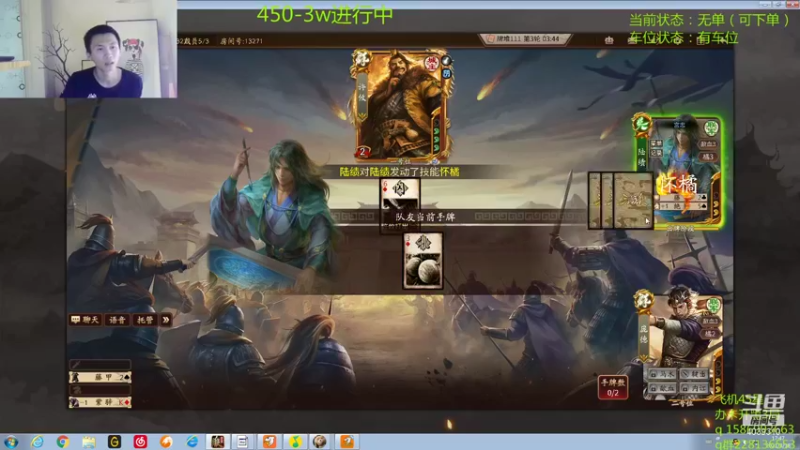Screen dimensions: 800x450
Task: Click the 陆绩对陆绩发动了技能怀橘 log message
Action: 399,172
